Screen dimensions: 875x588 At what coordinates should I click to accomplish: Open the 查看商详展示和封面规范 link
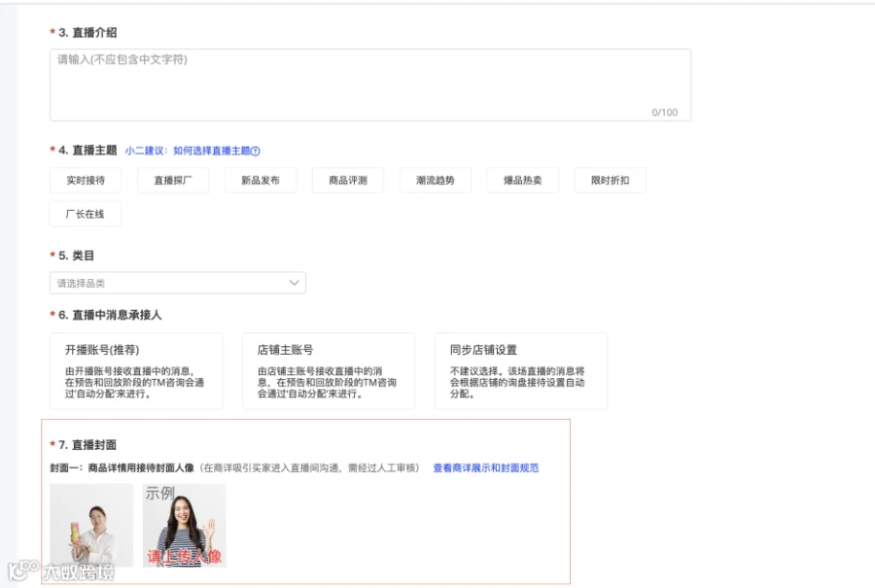pos(486,468)
